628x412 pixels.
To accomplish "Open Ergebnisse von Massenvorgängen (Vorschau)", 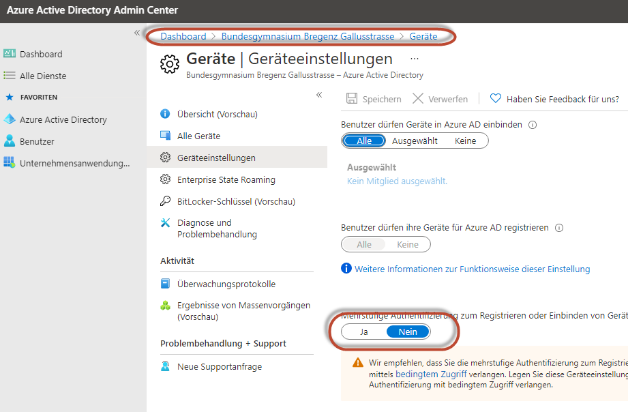I will point(244,311).
